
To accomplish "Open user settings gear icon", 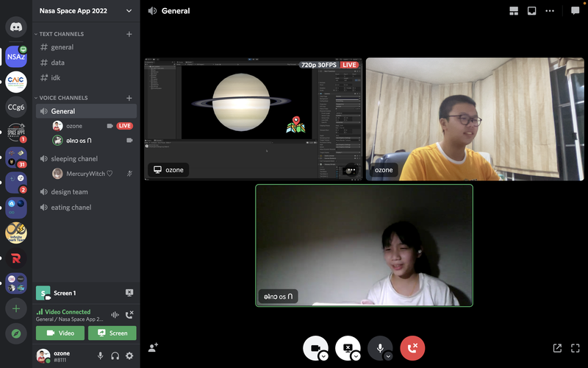I will tap(129, 355).
